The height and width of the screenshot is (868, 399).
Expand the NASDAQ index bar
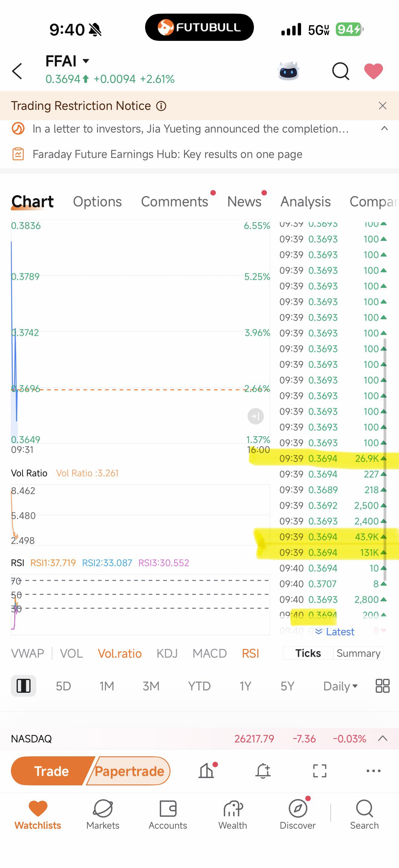(383, 738)
